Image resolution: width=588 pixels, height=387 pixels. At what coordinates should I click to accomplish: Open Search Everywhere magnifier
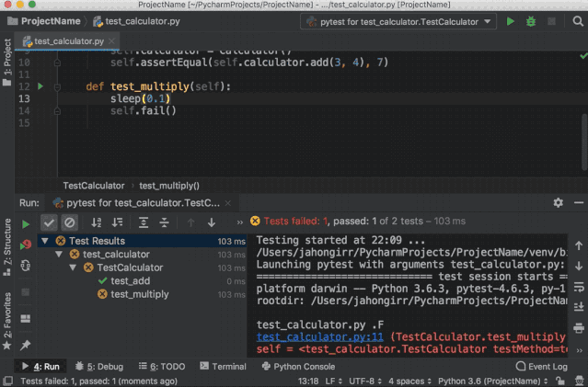pos(578,21)
